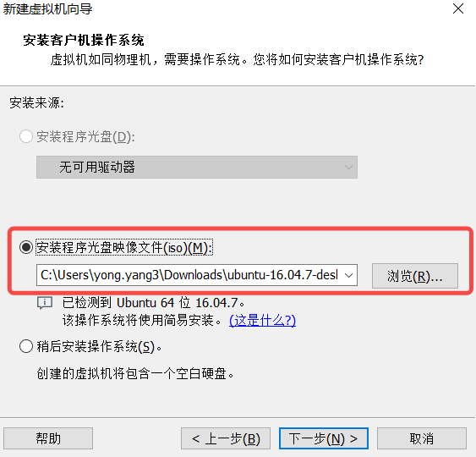Expand the ISO path dropdown arrow
Viewport: 476px width, 457px height.
348,275
